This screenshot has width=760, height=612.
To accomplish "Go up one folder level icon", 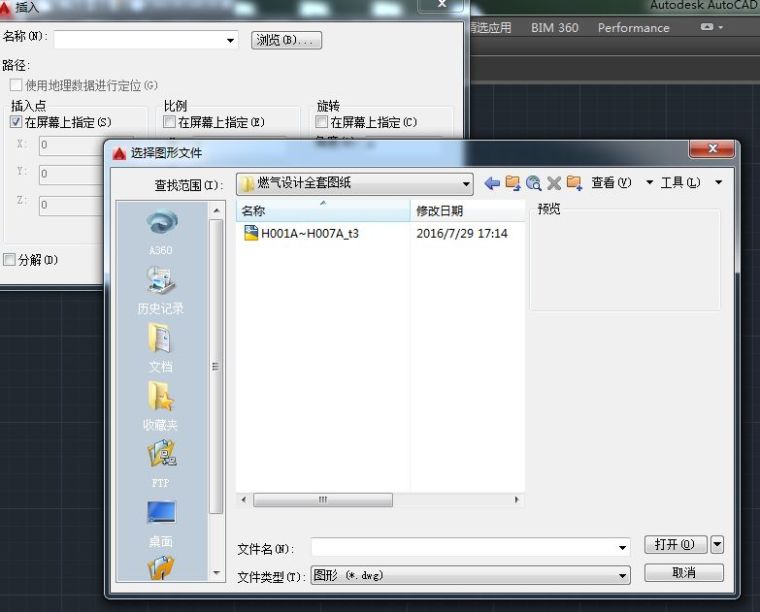I will click(x=513, y=183).
